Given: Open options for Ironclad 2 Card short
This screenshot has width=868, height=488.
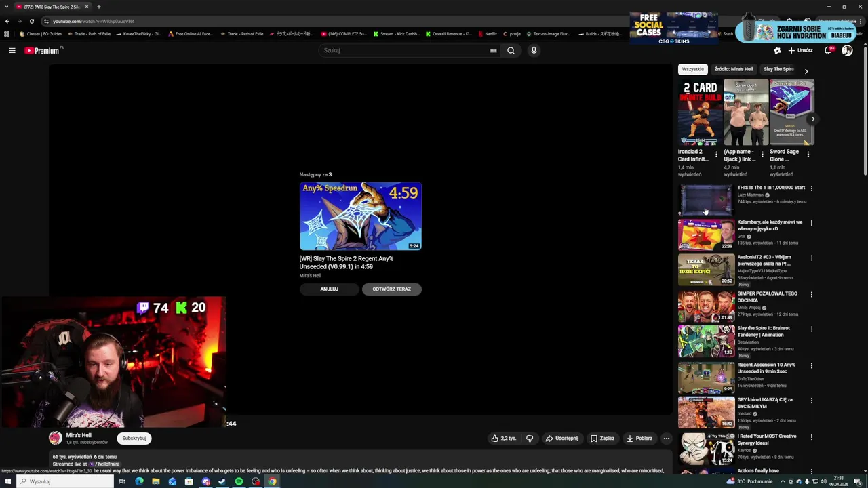Looking at the screenshot, I should point(716,155).
